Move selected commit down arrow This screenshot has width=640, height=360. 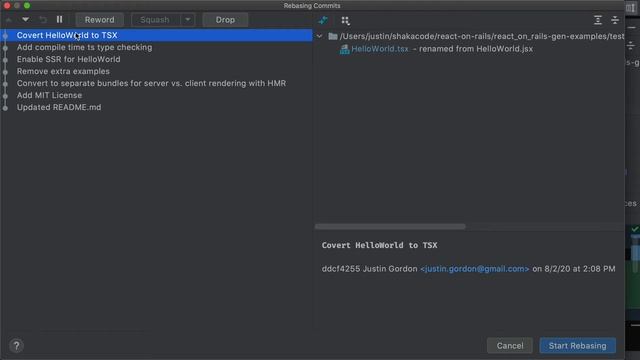(25, 20)
